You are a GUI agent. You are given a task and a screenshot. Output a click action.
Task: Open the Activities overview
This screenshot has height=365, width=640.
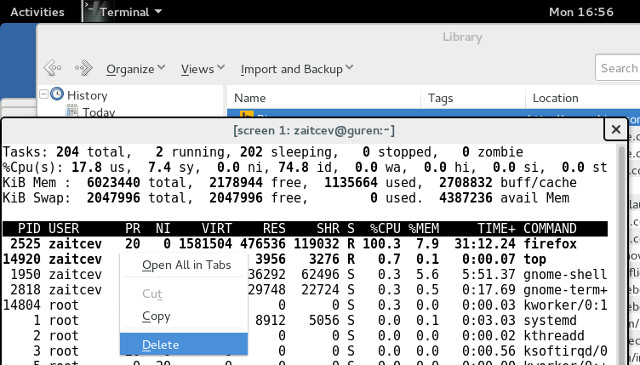[x=37, y=12]
